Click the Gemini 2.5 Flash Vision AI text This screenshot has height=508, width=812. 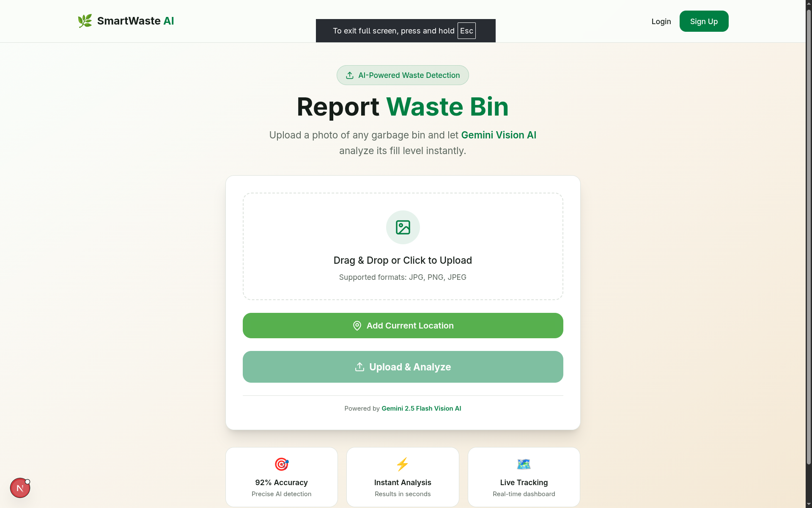coord(421,409)
